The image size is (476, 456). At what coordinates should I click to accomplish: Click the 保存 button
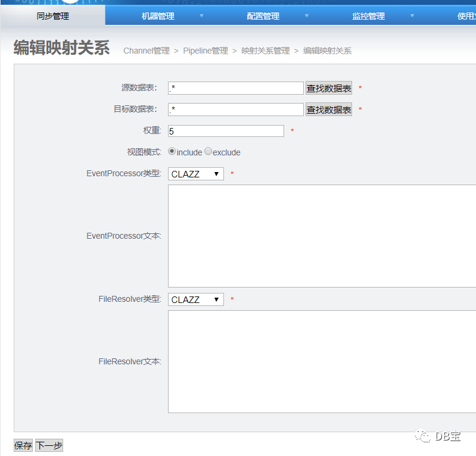pos(23,445)
